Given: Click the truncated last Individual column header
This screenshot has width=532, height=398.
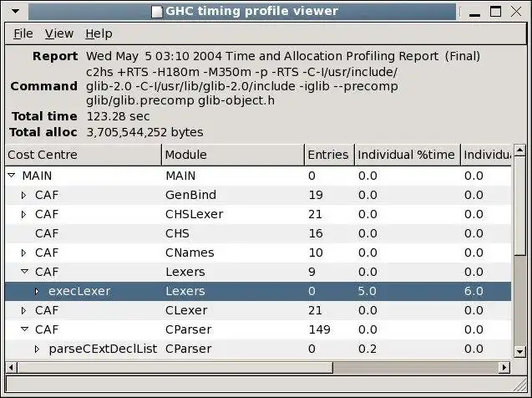Looking at the screenshot, I should [486, 155].
